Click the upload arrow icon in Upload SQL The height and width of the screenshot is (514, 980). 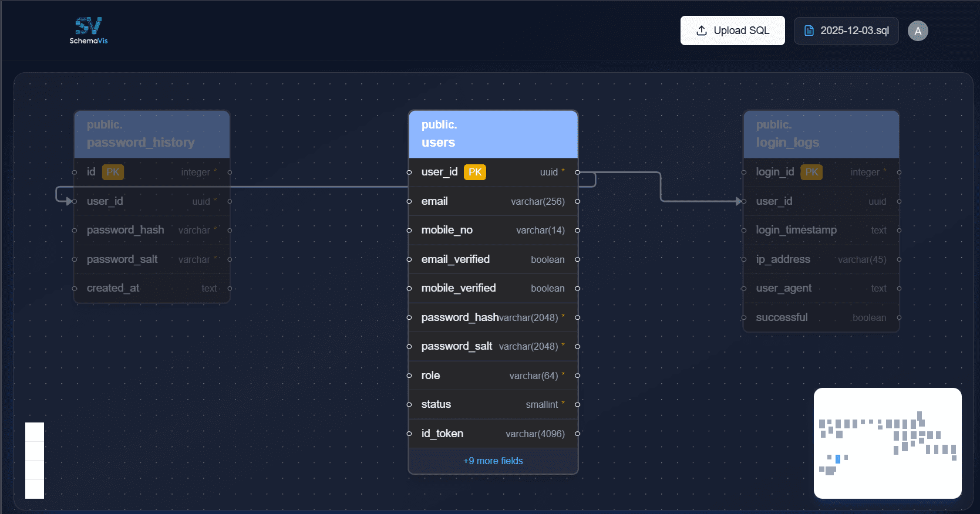(701, 31)
